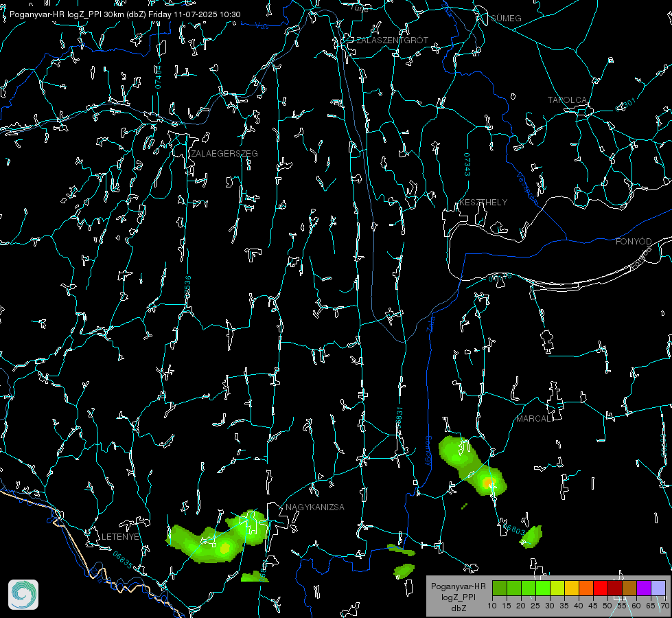672x618 pixels.
Task: Click the swirl logo icon
Action: [x=23, y=595]
